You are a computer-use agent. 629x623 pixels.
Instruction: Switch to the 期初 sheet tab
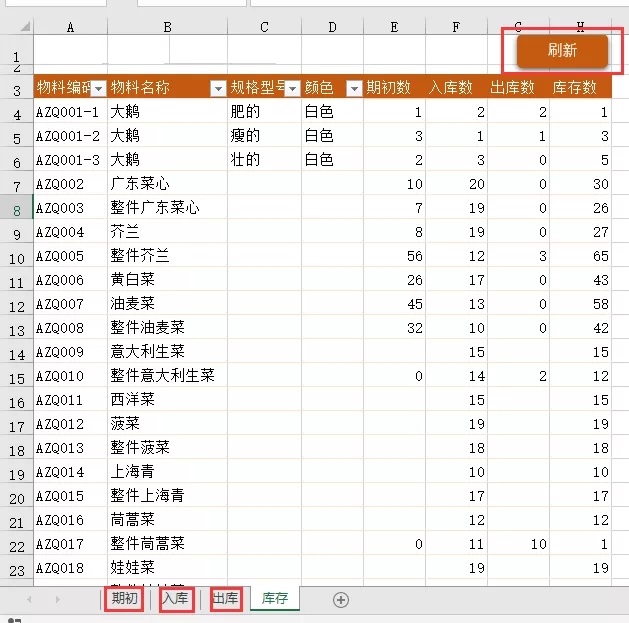(x=124, y=599)
